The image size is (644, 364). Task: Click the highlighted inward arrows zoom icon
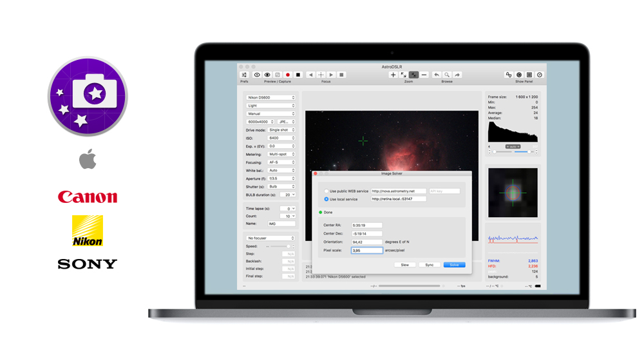[413, 75]
